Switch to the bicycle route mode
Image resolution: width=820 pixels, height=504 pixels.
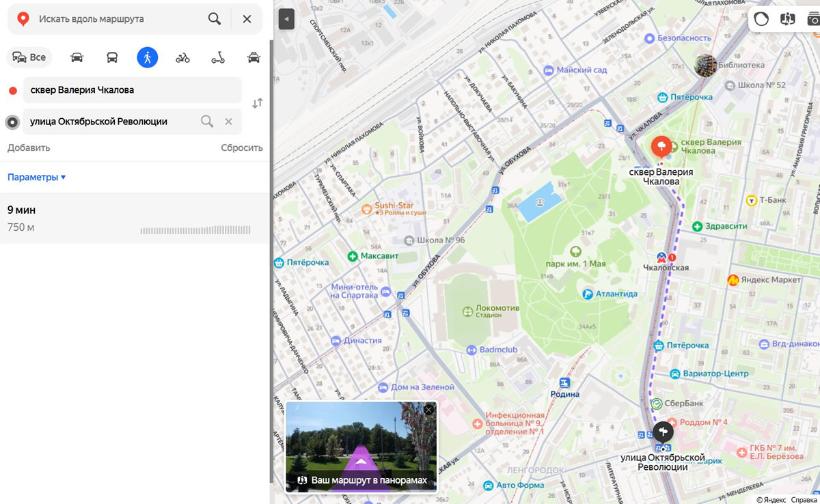[x=182, y=57]
